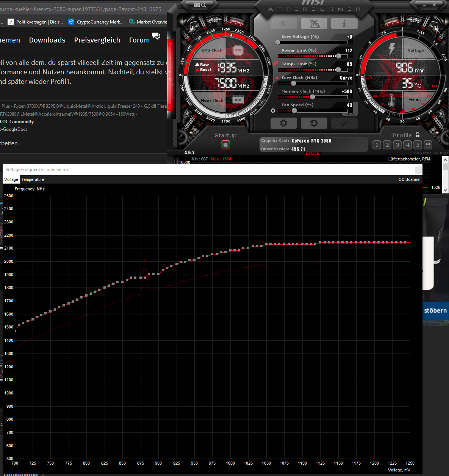Open Afterburner settings gear button

283,123
